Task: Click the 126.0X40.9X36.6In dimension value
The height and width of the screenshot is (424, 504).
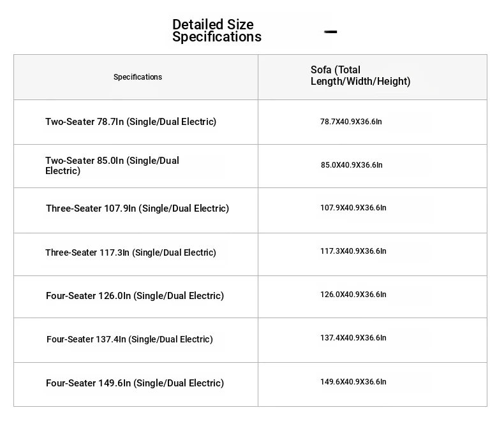Action: [x=353, y=295]
